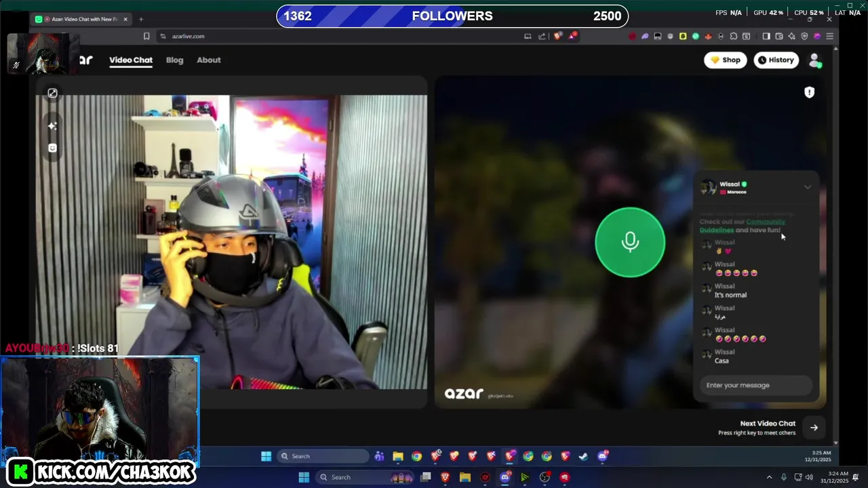This screenshot has width=868, height=488.
Task: Open the Brave VPN shield icon
Action: (x=804, y=36)
